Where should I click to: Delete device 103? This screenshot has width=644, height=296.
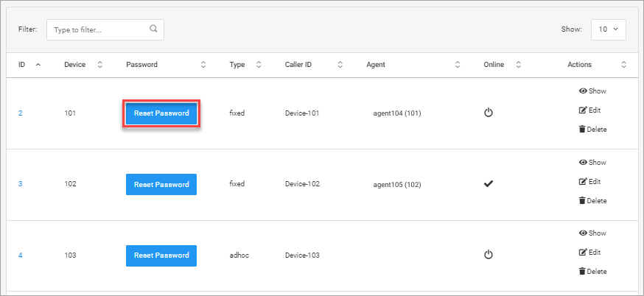click(592, 272)
